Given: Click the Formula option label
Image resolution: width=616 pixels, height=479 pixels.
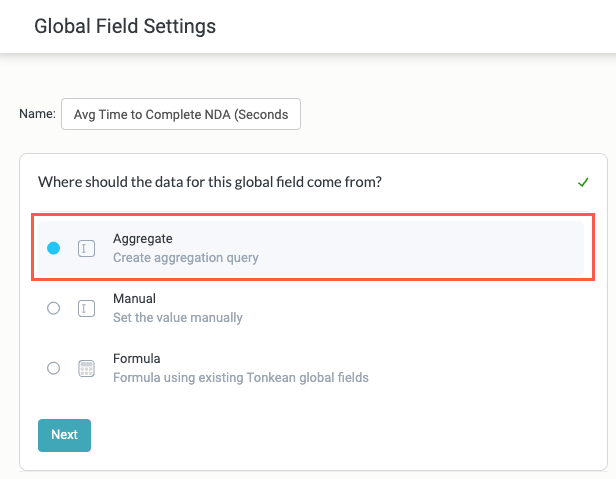Looking at the screenshot, I should pos(136,358).
